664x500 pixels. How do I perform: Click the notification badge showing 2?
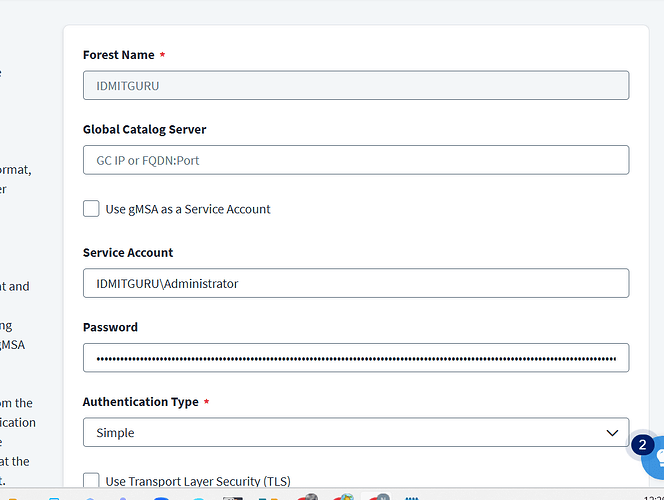pyautogui.click(x=643, y=445)
